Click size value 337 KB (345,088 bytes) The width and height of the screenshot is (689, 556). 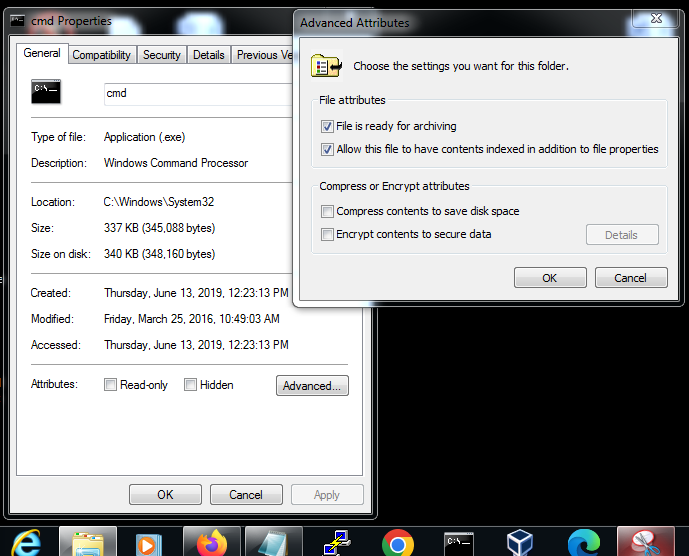tap(160, 228)
